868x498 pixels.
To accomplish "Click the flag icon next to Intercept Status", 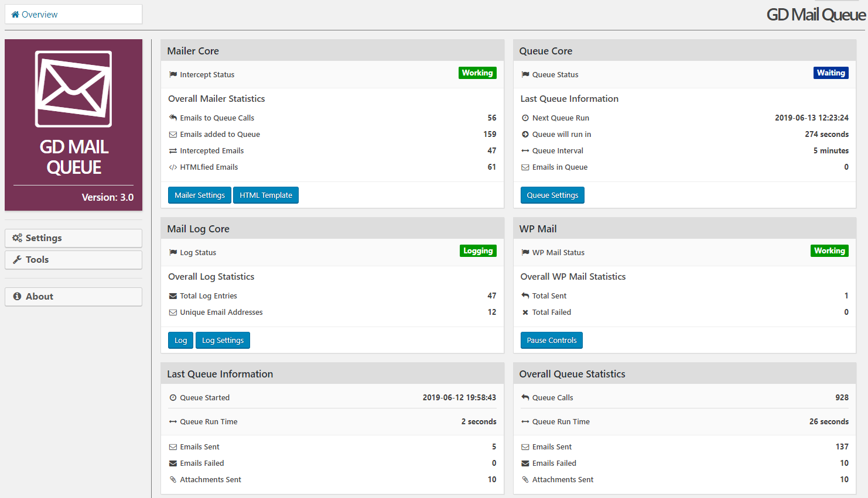I will click(173, 75).
